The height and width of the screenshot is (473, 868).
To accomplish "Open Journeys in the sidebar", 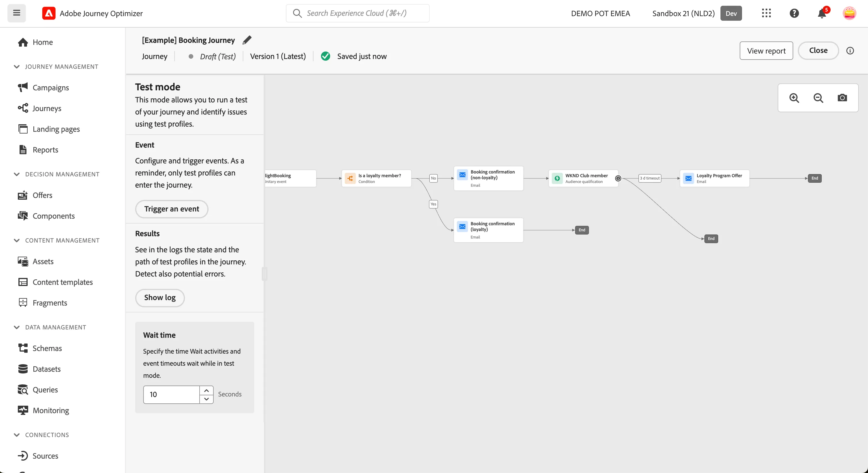I will click(x=39, y=108).
